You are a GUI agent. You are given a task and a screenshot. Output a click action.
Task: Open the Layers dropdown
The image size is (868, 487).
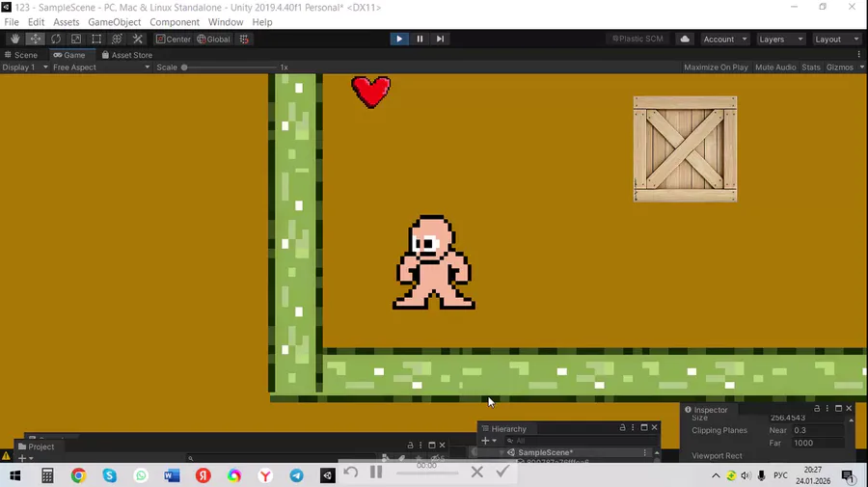[780, 39]
